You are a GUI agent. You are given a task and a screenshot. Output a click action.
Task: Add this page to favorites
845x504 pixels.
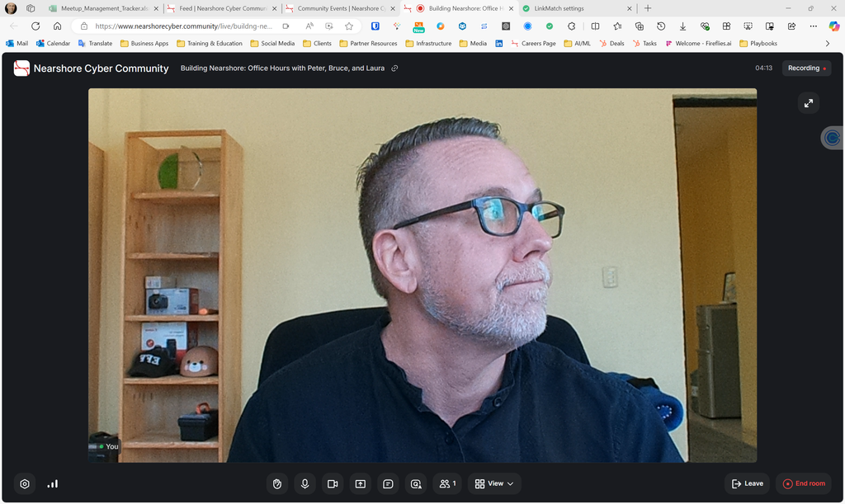[x=349, y=26]
